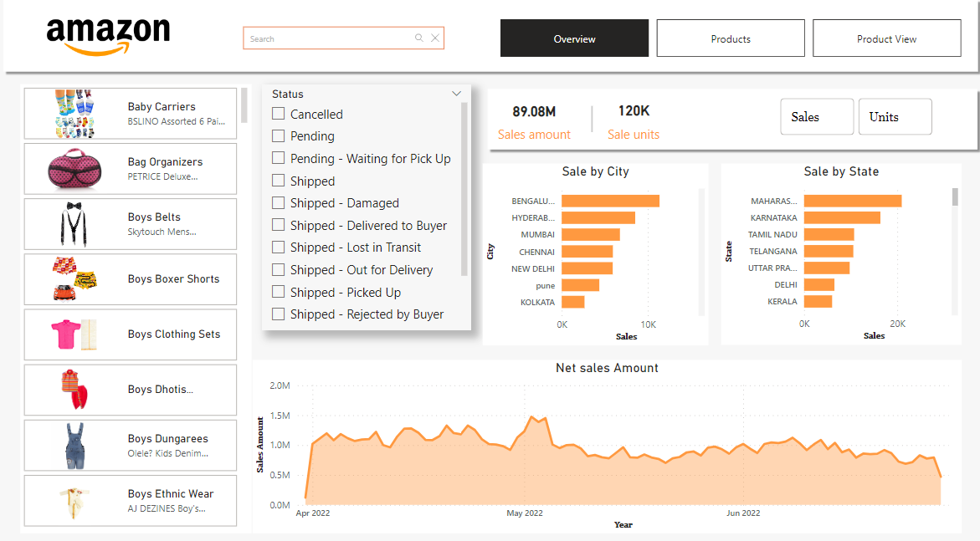Click the Units button
The image size is (980, 541).
(x=895, y=117)
